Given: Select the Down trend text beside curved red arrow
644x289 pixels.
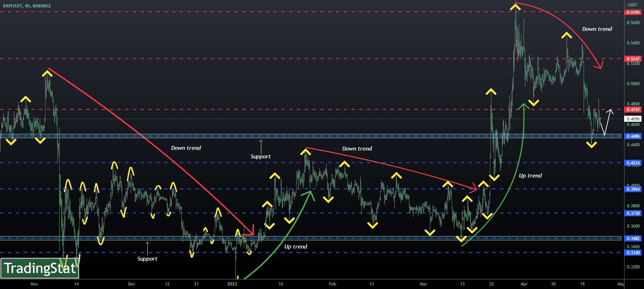Looking at the screenshot, I should (597, 29).
